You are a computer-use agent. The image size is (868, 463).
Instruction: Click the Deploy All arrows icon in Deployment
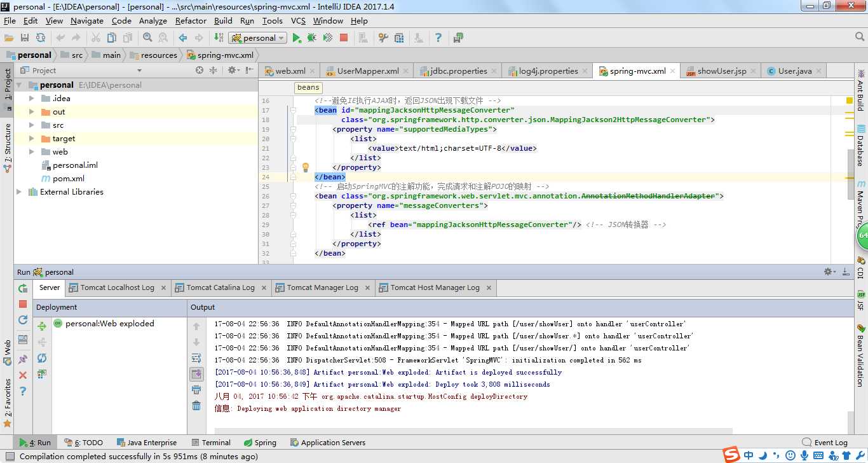42,326
